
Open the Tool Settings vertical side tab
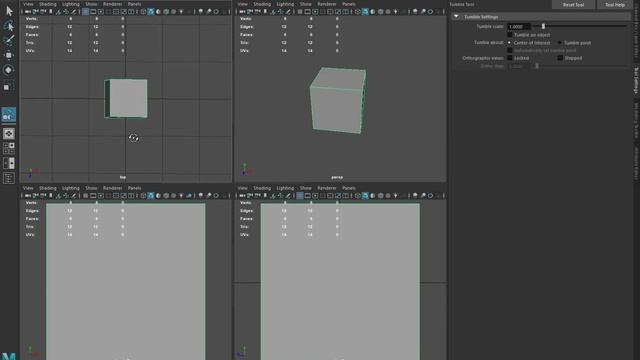[x=636, y=81]
